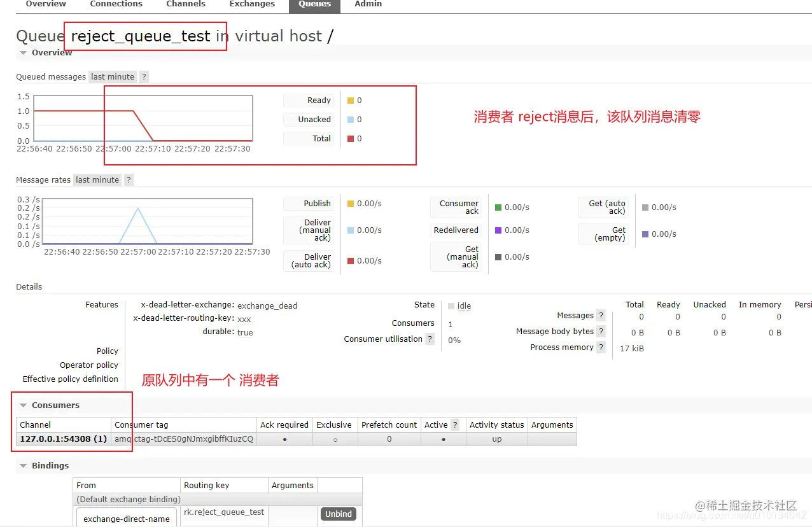This screenshot has width=812, height=527.
Task: Go to the Exchanges tab
Action: pyautogui.click(x=252, y=4)
